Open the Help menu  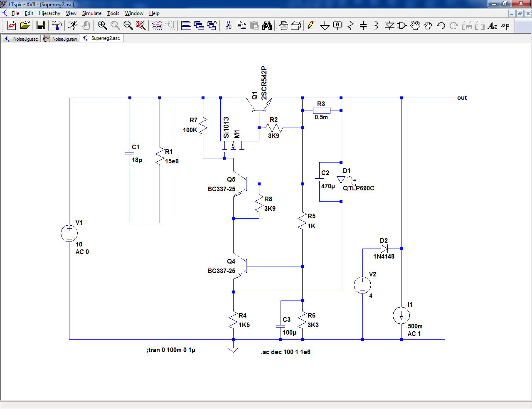click(x=154, y=13)
